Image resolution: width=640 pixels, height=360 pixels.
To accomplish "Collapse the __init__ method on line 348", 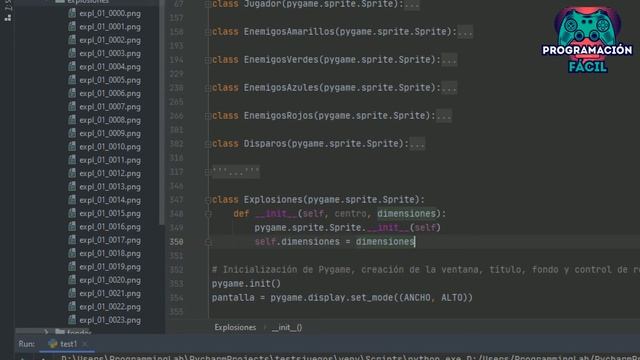I will click(208, 214).
